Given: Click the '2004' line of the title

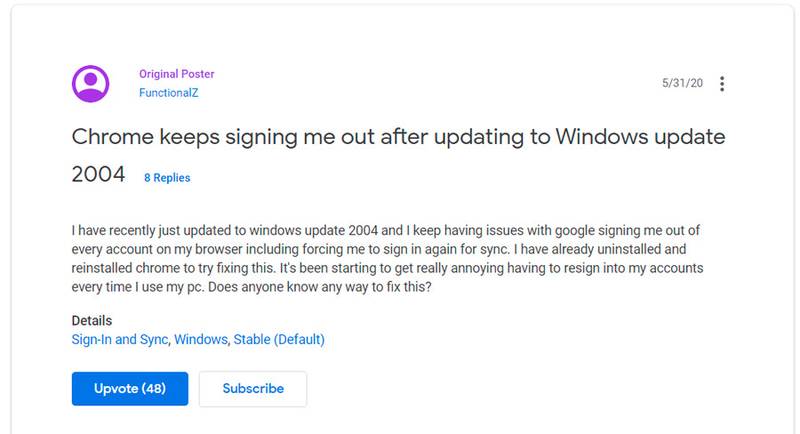Looking at the screenshot, I should [x=98, y=174].
